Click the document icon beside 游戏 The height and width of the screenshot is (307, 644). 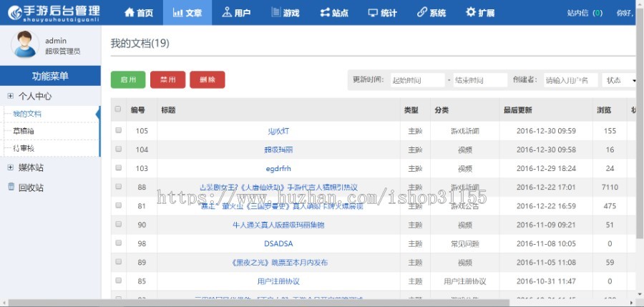(x=276, y=12)
